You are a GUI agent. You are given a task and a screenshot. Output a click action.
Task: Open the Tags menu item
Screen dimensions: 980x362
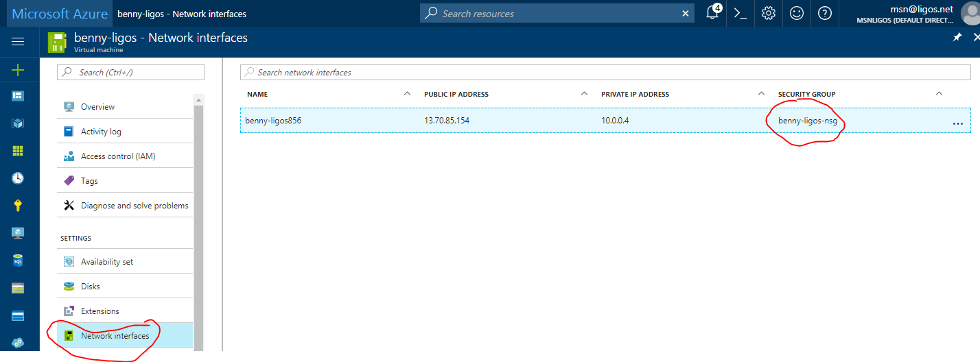pyautogui.click(x=126, y=180)
